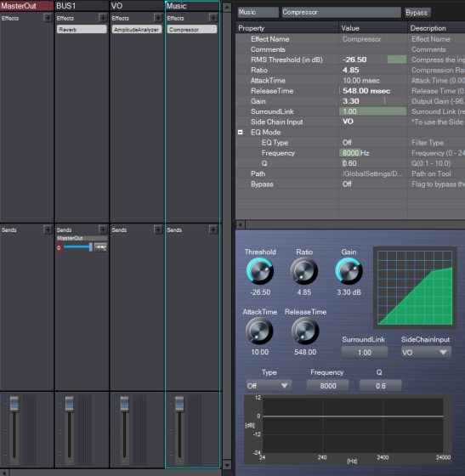Click the Q 0.6 field
The height and width of the screenshot is (476, 465).
click(x=381, y=386)
